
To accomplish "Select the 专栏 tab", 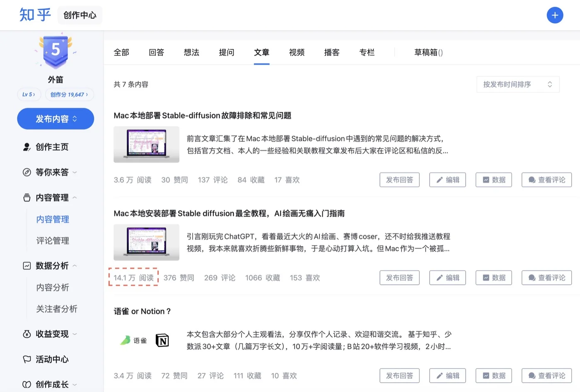I will (x=367, y=53).
